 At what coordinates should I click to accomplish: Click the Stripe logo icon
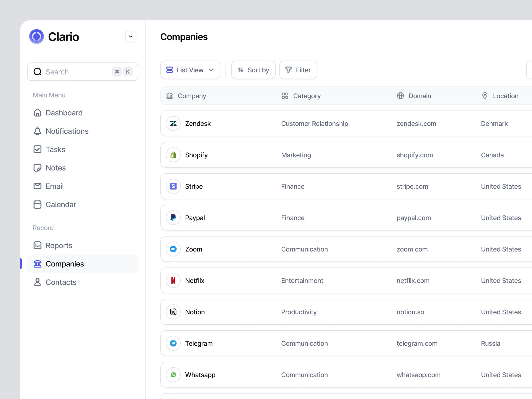[x=173, y=186]
